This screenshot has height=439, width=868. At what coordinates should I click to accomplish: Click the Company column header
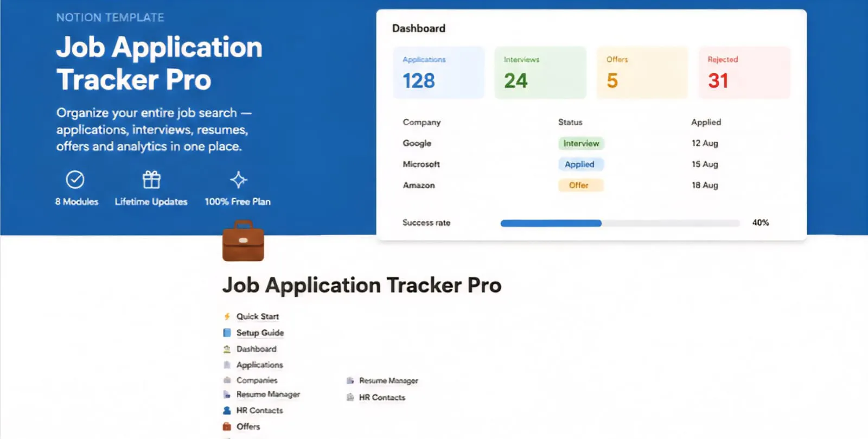(x=422, y=122)
